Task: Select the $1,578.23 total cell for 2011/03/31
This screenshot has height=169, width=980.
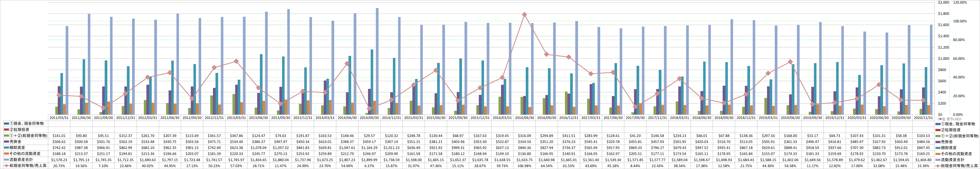Action: (59, 160)
